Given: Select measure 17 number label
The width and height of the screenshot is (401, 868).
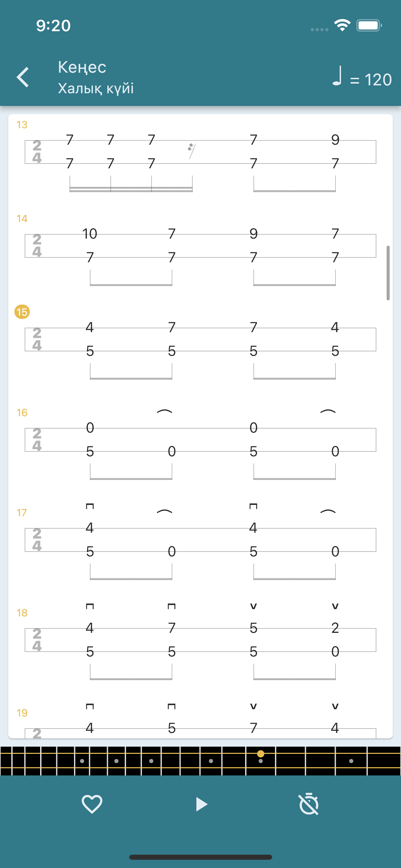Looking at the screenshot, I should 22,513.
